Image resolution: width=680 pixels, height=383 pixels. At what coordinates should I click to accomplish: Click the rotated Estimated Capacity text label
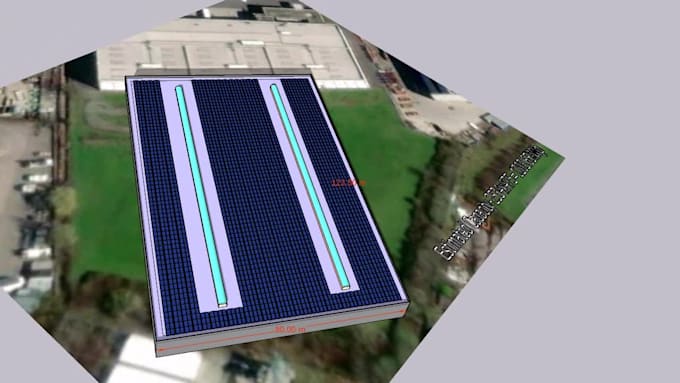coord(489,204)
